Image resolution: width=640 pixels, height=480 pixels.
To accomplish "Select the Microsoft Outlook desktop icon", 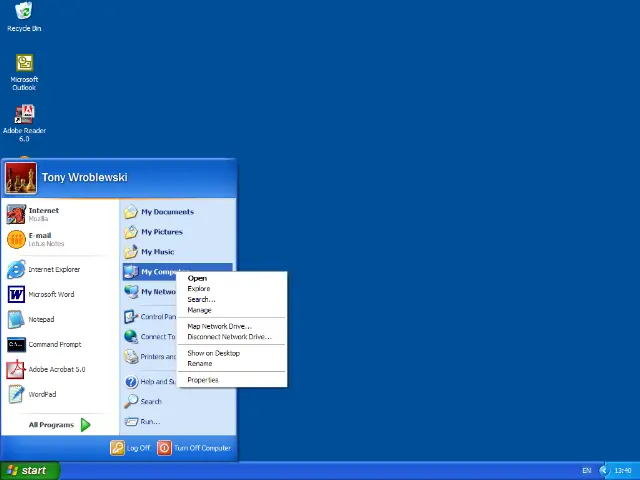I will (24, 72).
